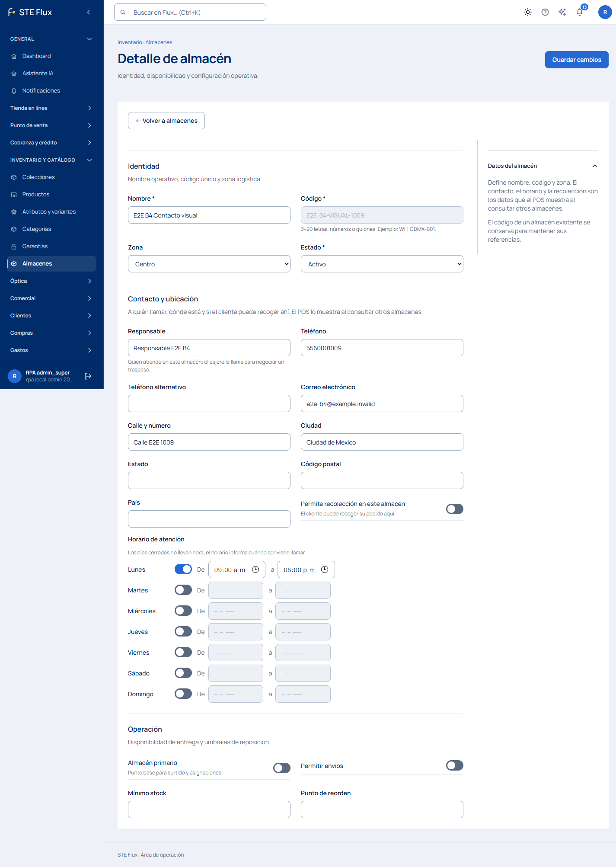Go back with Volver a almacenes
This screenshot has width=616, height=867.
[166, 121]
